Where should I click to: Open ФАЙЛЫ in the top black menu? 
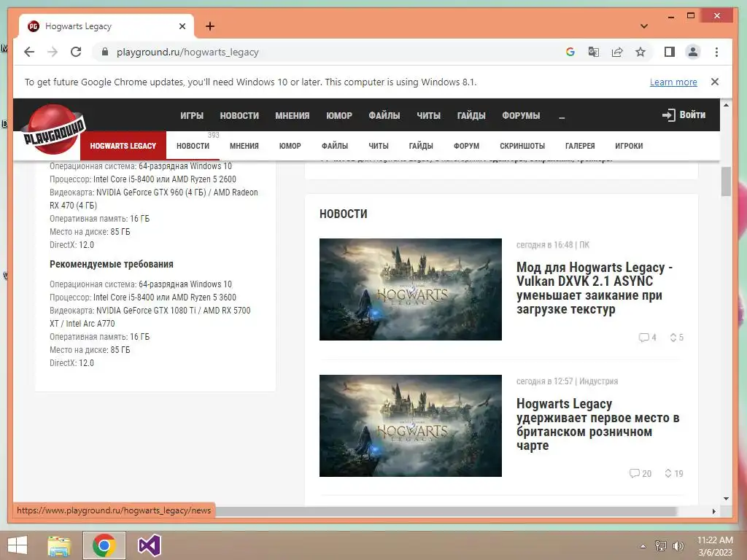(x=384, y=116)
